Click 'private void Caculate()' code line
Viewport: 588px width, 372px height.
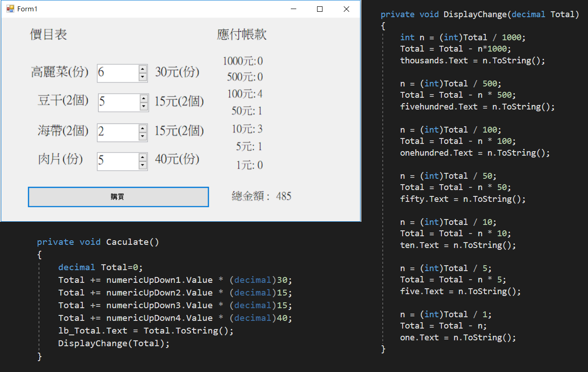coord(98,242)
